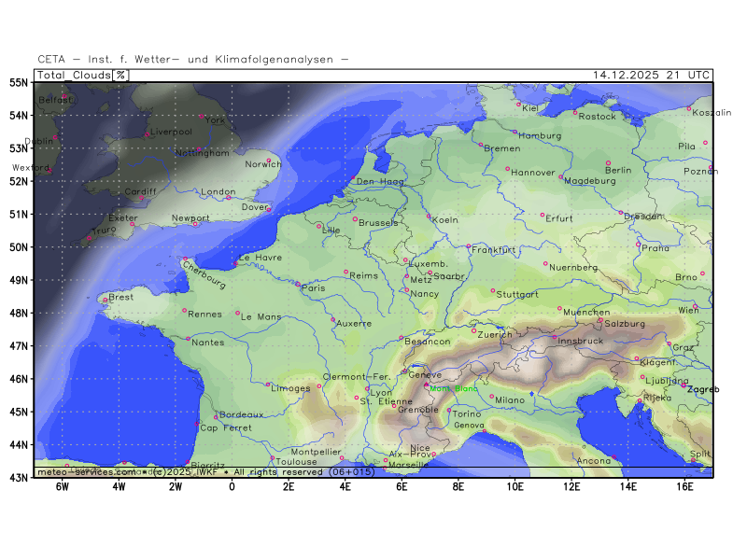Click the Paris city marker
747x560 pixels.
click(298, 284)
